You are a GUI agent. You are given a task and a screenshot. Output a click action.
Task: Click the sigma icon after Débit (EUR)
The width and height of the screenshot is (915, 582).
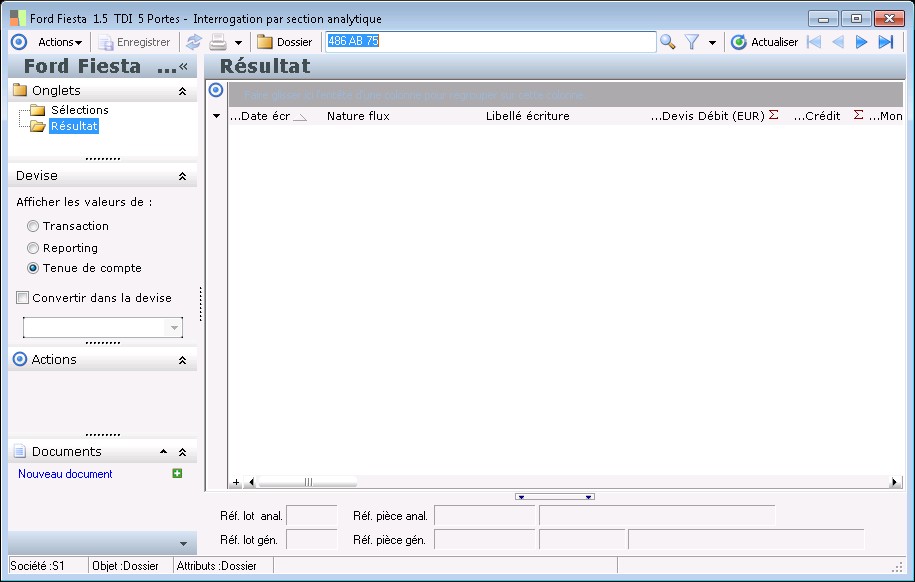(x=774, y=115)
